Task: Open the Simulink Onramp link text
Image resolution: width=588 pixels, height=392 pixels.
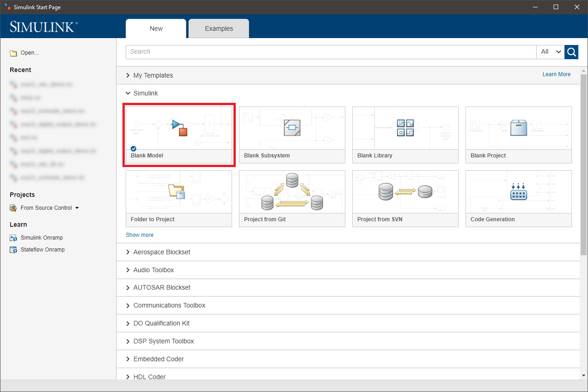Action: click(42, 238)
